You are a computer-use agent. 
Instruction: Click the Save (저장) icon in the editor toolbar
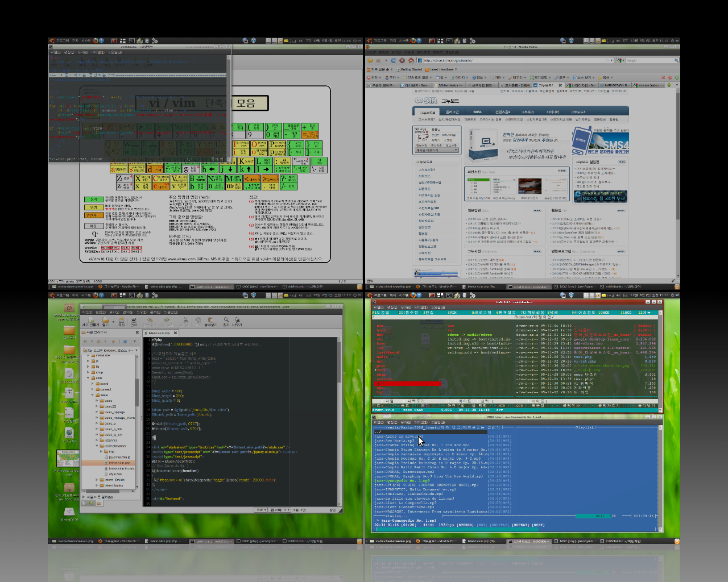click(121, 321)
